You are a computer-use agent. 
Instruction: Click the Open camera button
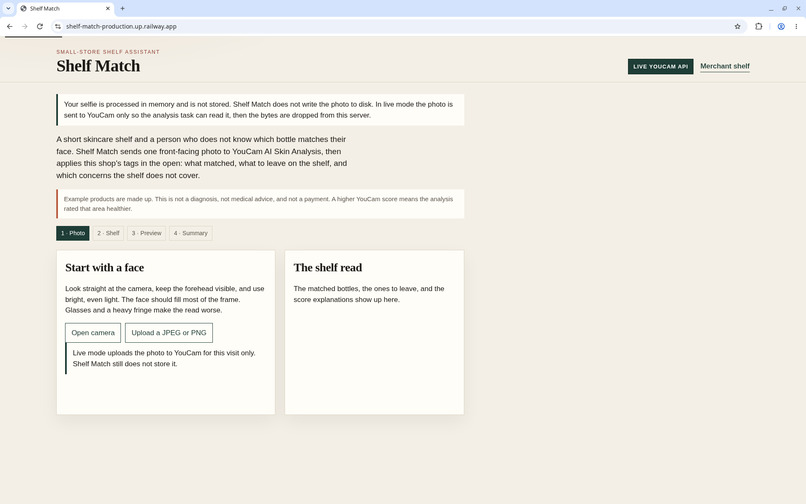pos(93,333)
